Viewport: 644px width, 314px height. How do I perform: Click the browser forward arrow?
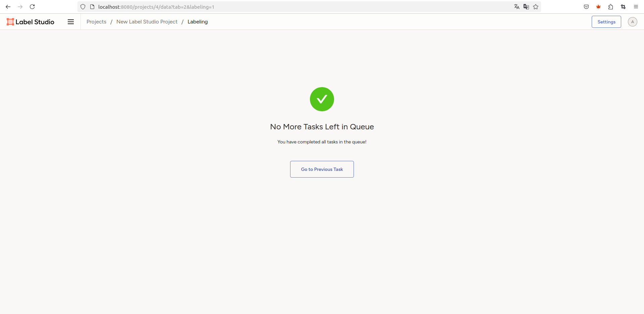pos(20,7)
